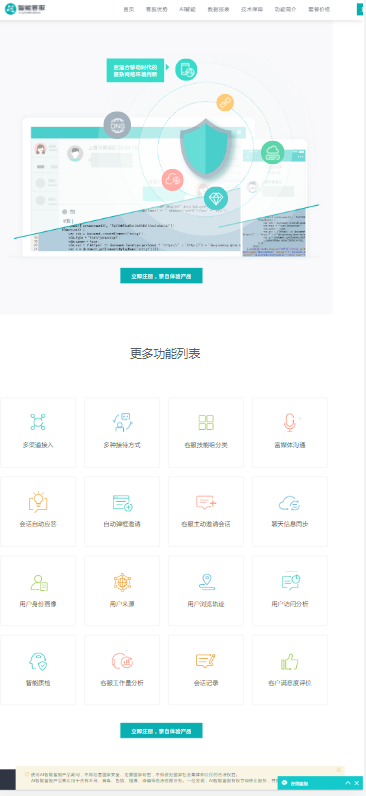The height and width of the screenshot is (796, 366).
Task: Click the 智能客服 logo in the header
Action: tap(24, 9)
